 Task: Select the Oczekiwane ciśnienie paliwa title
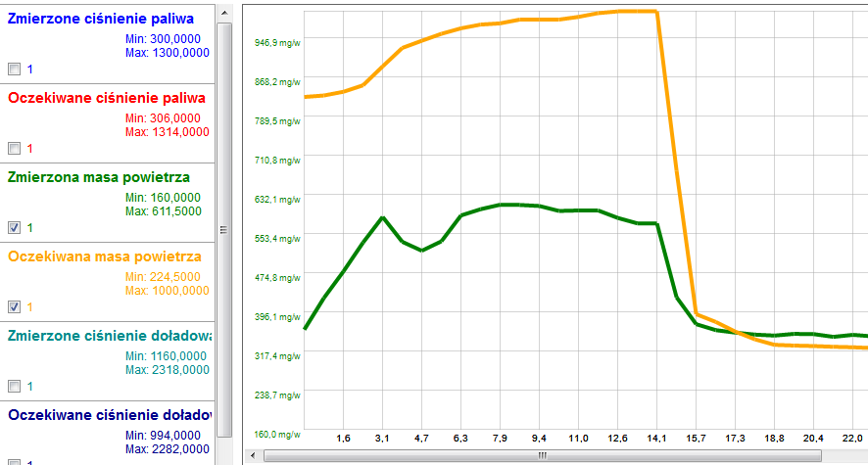point(106,98)
